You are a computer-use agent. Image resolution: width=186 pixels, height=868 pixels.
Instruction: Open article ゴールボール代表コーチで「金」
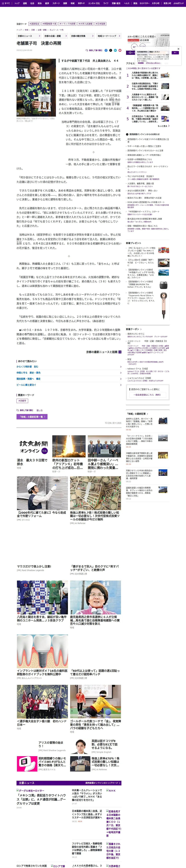click(x=95, y=725)
